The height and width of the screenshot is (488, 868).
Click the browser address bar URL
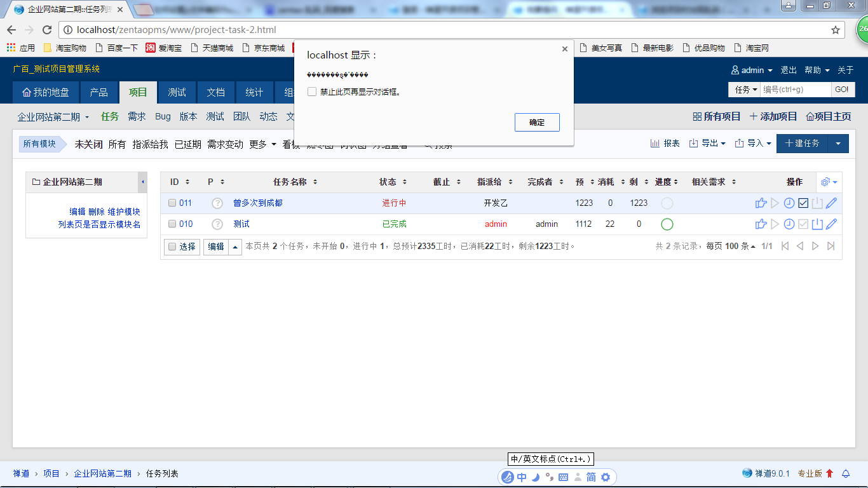tap(177, 30)
